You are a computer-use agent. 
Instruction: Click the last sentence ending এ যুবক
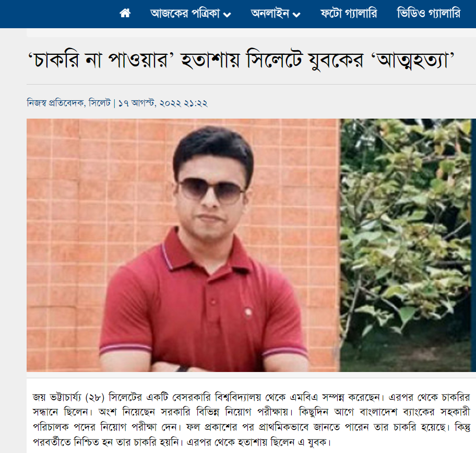(x=258, y=442)
